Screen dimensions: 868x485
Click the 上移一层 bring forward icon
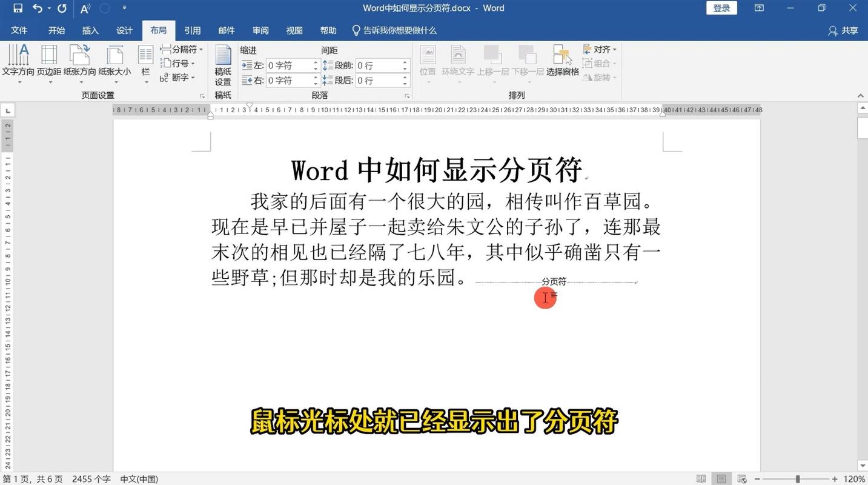pos(493,64)
